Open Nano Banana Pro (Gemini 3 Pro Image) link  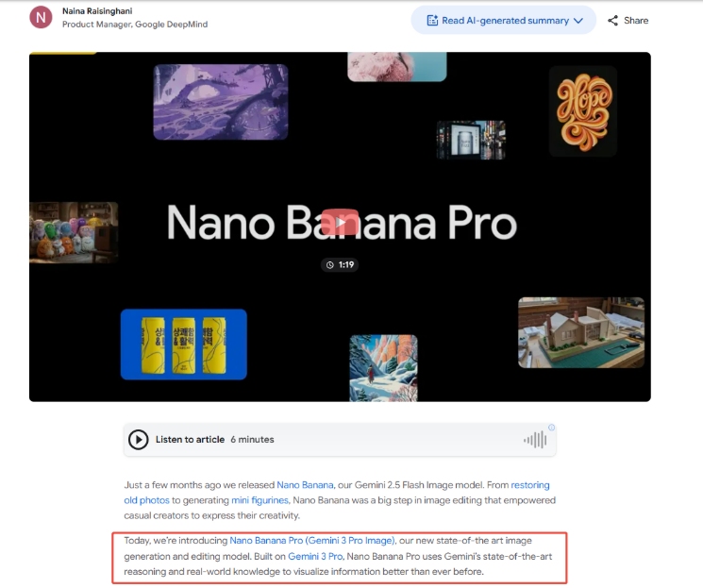coord(312,541)
